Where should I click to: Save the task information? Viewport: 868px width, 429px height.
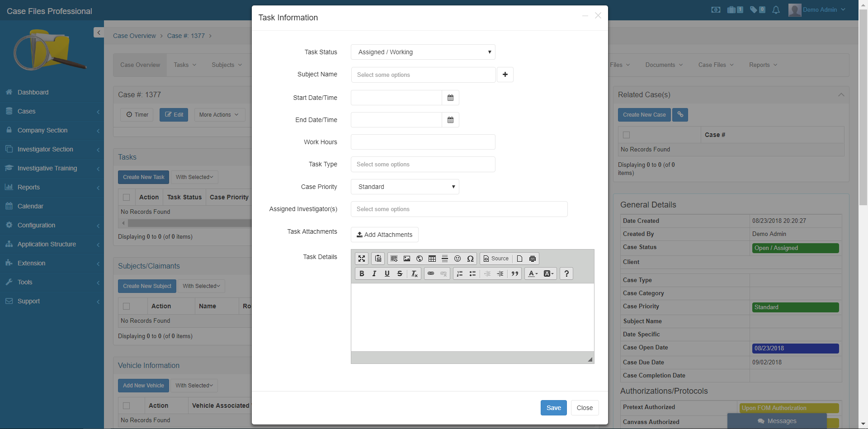554,408
